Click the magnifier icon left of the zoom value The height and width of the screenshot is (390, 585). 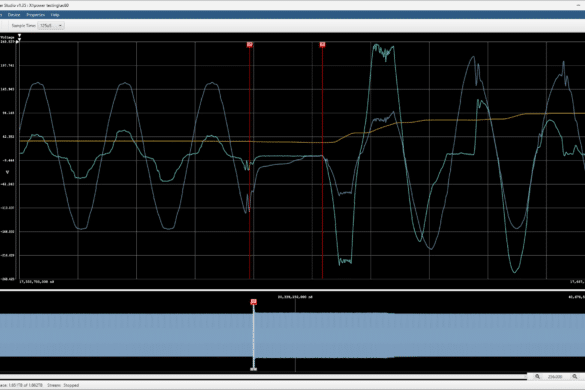(x=537, y=377)
